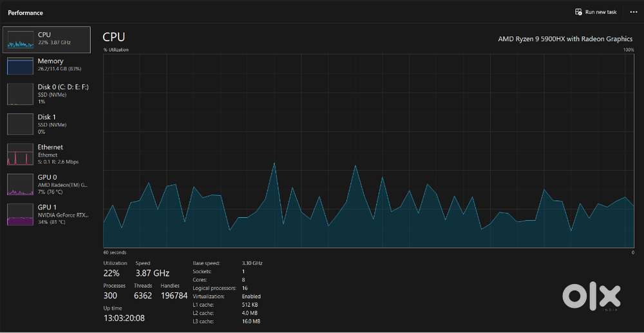
Task: Click the Virtualization Enabled status
Action: (x=251, y=296)
